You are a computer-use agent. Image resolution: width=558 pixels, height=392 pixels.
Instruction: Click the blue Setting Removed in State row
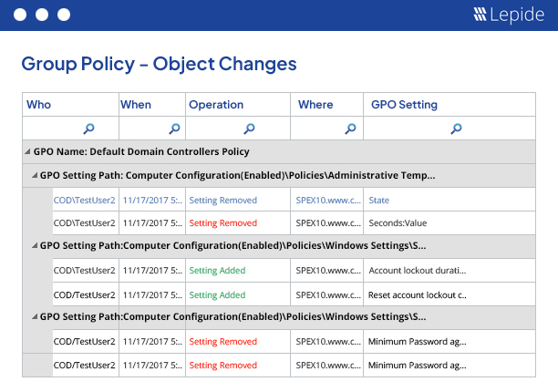tap(223, 201)
